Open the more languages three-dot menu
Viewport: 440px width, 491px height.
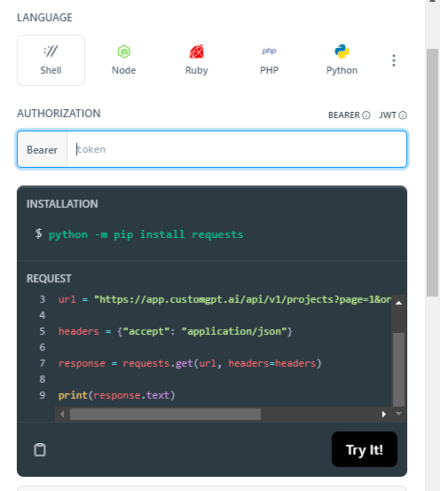(x=394, y=60)
